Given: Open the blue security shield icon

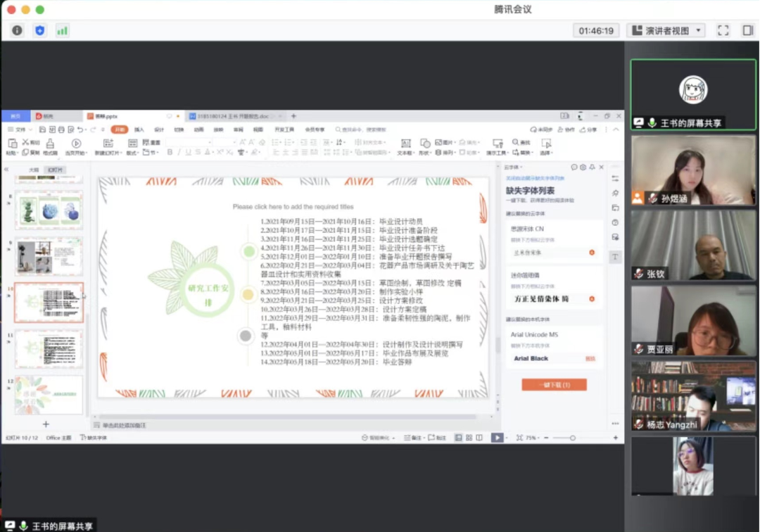Looking at the screenshot, I should [39, 30].
